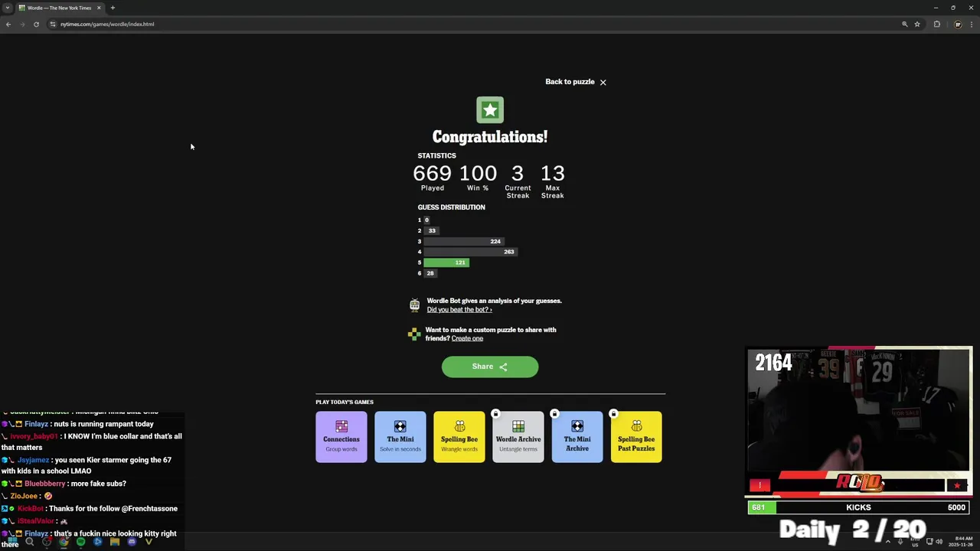
Task: Close stats with the X icon
Action: pyautogui.click(x=603, y=82)
